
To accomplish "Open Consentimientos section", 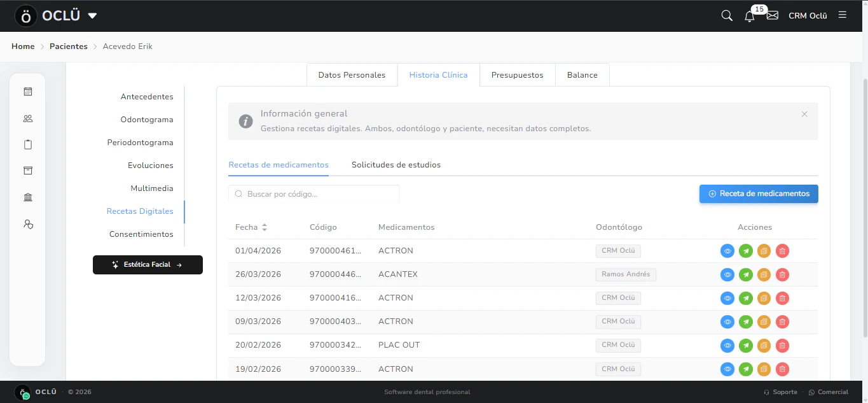I will 141,234.
